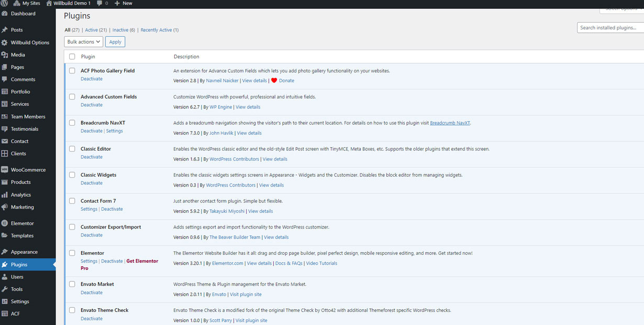Expand the New content menu in admin bar
The height and width of the screenshot is (325, 644).
click(x=124, y=3)
